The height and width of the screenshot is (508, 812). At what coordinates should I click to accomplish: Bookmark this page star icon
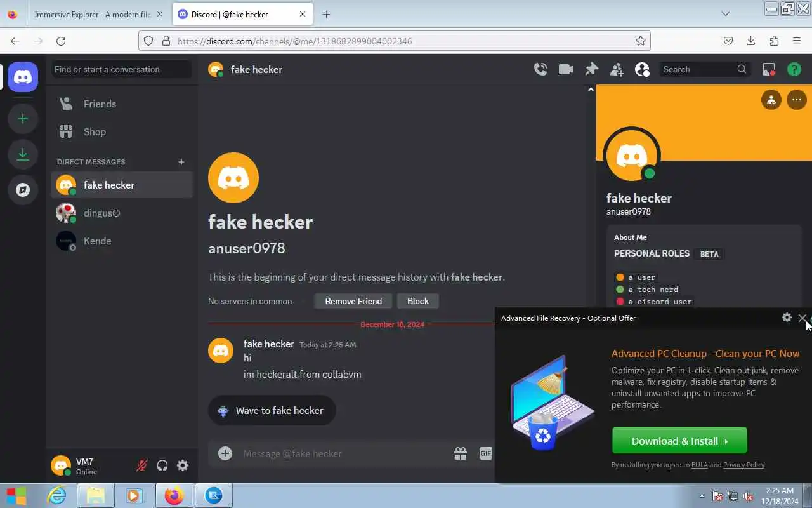(x=641, y=41)
